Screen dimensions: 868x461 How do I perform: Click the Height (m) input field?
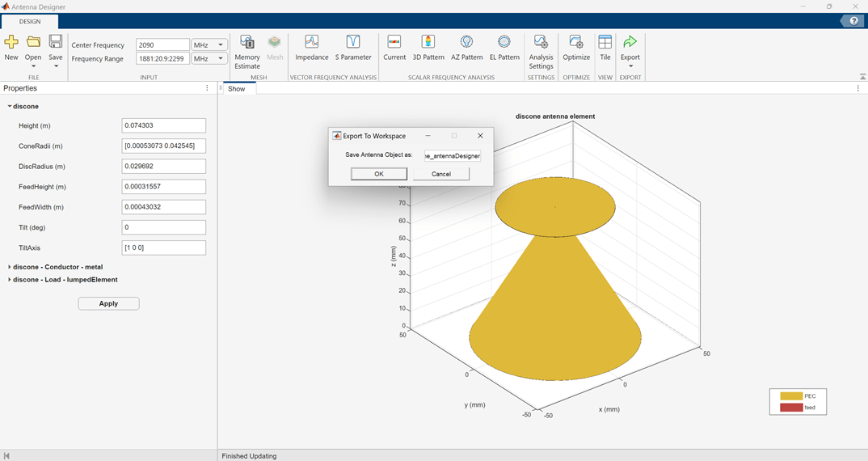pyautogui.click(x=163, y=126)
